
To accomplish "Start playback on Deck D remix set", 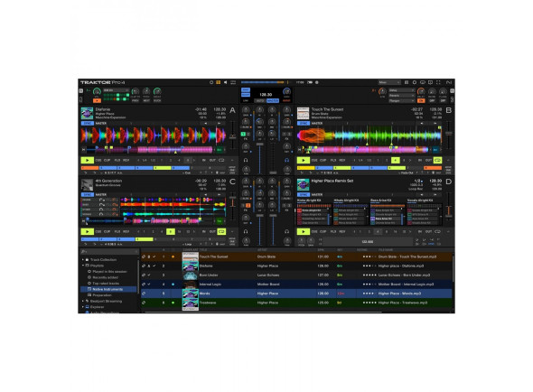I will pos(304,231).
